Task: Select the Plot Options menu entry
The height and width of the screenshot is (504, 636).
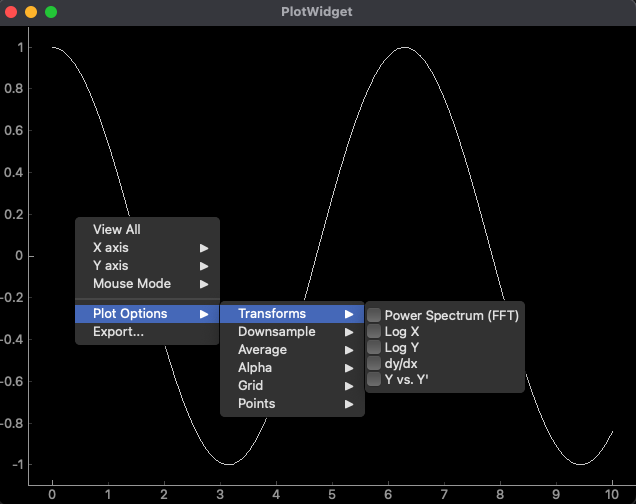Action: point(147,314)
